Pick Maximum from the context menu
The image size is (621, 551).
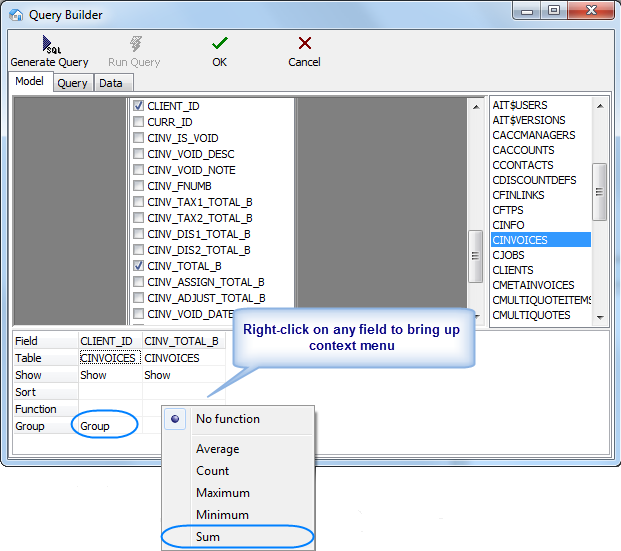[238, 493]
